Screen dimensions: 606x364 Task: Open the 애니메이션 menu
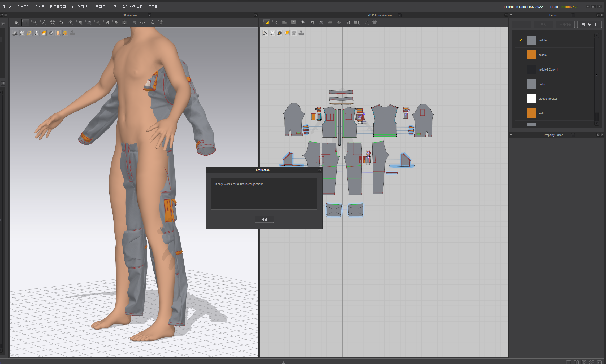79,7
